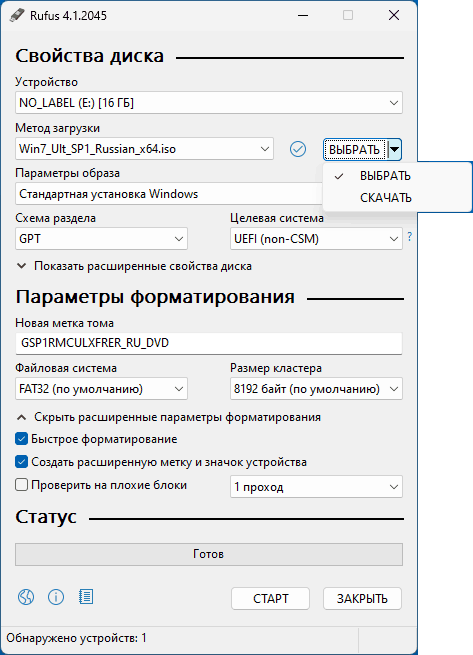Open the Устройство dropdown showing NO_LABEL (E:)
The width and height of the screenshot is (473, 655).
(209, 103)
